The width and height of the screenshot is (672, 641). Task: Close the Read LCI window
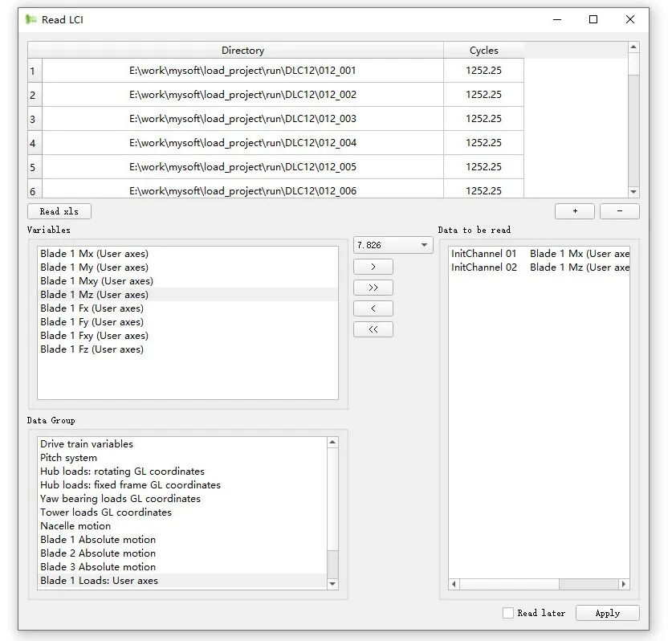point(630,19)
